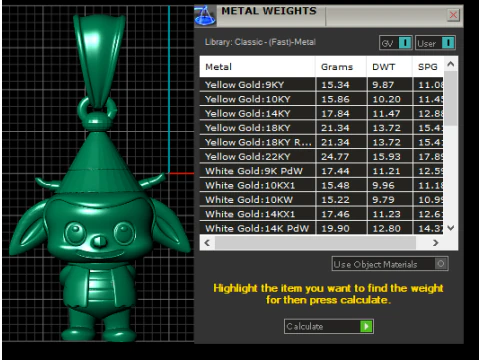The image size is (480, 360).
Task: Enable Use Object Materials option
Action: pyautogui.click(x=441, y=264)
